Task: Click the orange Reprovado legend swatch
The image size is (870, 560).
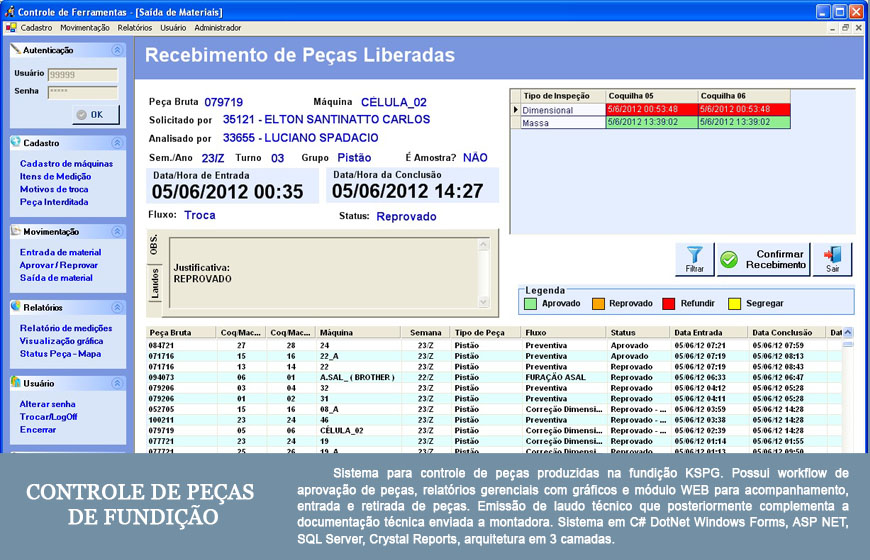Action: point(598,304)
